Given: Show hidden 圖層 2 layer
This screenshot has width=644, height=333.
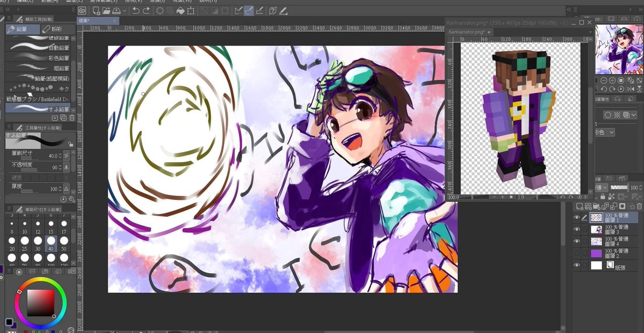Looking at the screenshot, I should point(577,253).
